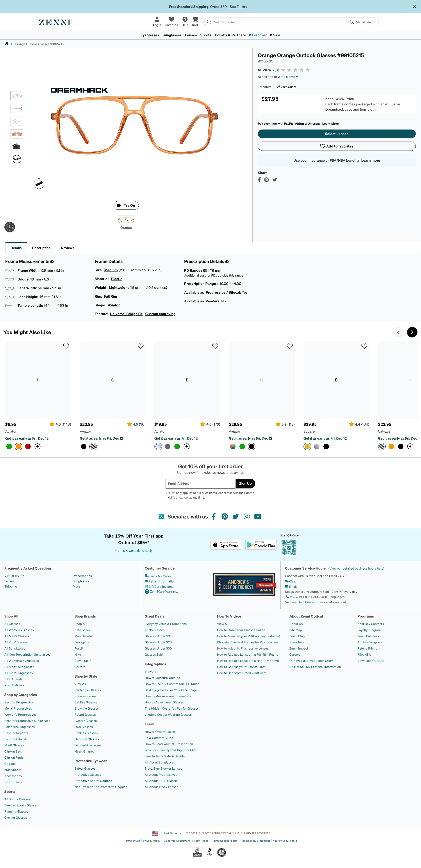Open the Sunglasses menu
The width and height of the screenshot is (421, 868).
[172, 35]
